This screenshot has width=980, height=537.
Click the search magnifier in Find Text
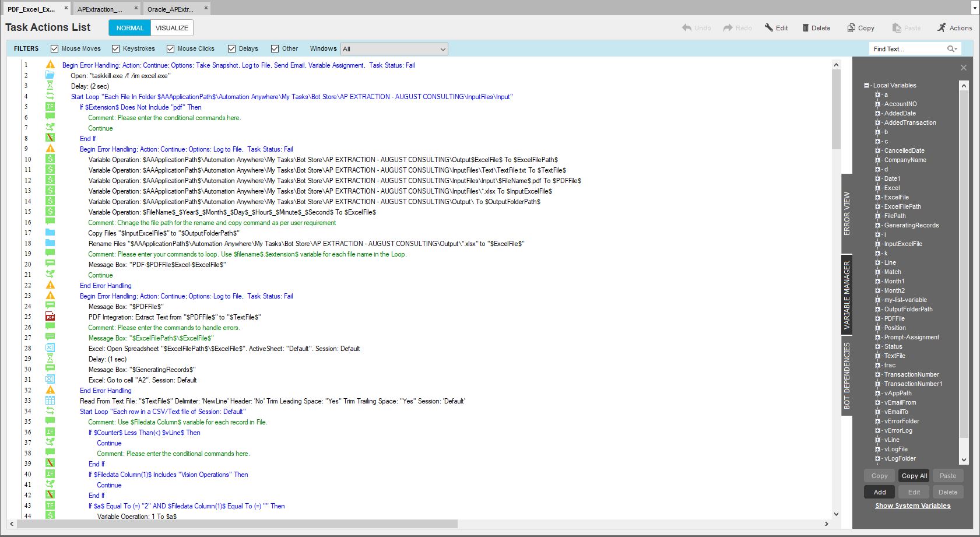pos(951,49)
